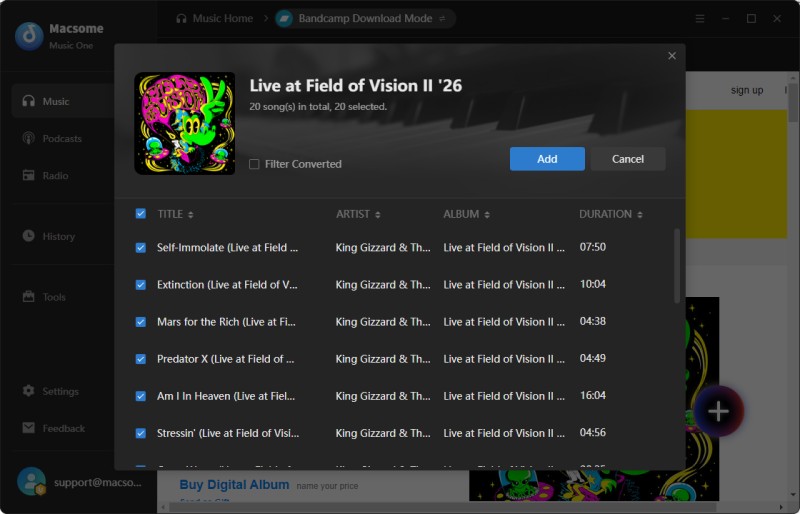
Task: Uncheck the Self-Immolate song checkbox
Action: coord(141,248)
